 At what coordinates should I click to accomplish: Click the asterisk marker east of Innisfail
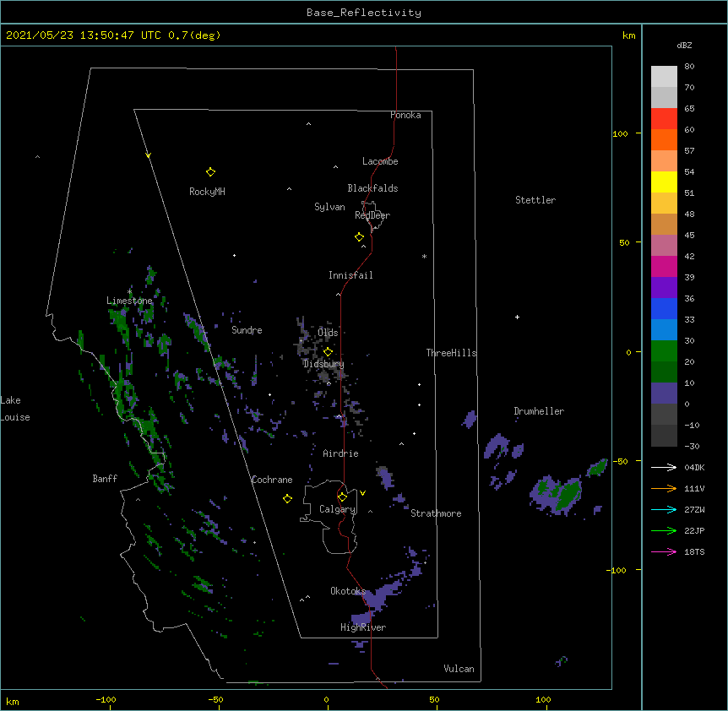point(424,256)
